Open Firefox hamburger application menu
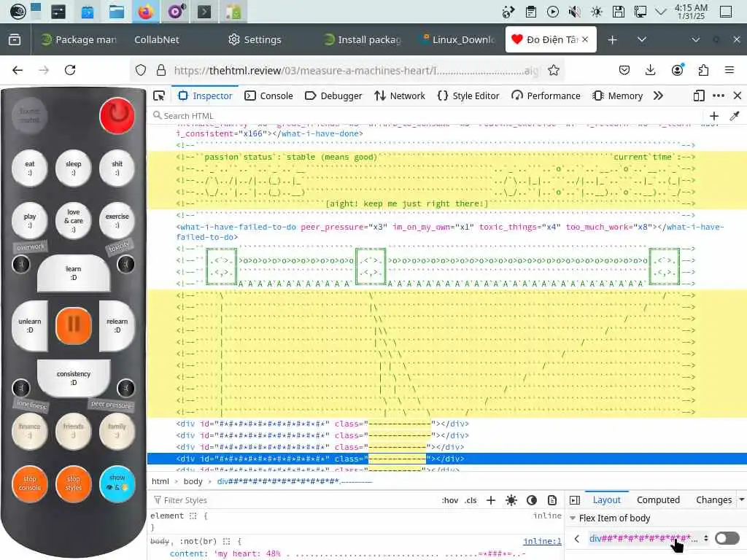This screenshot has height=560, width=747. pyautogui.click(x=729, y=71)
